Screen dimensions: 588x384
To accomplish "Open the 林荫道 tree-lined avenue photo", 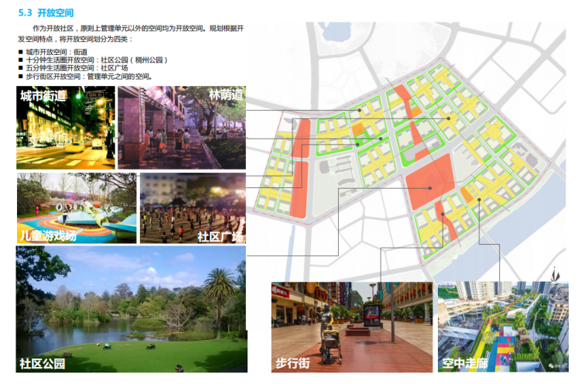I will pos(181,128).
